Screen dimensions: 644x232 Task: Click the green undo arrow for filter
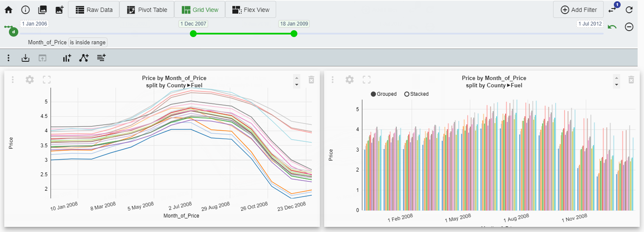612,27
